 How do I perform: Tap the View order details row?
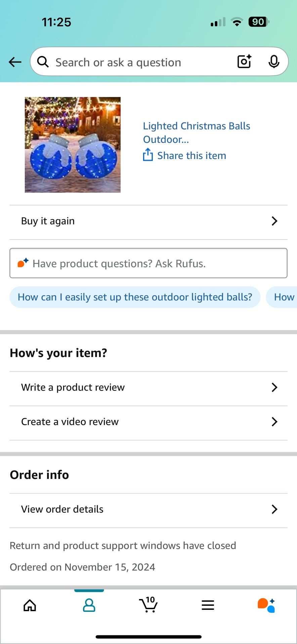(148, 509)
